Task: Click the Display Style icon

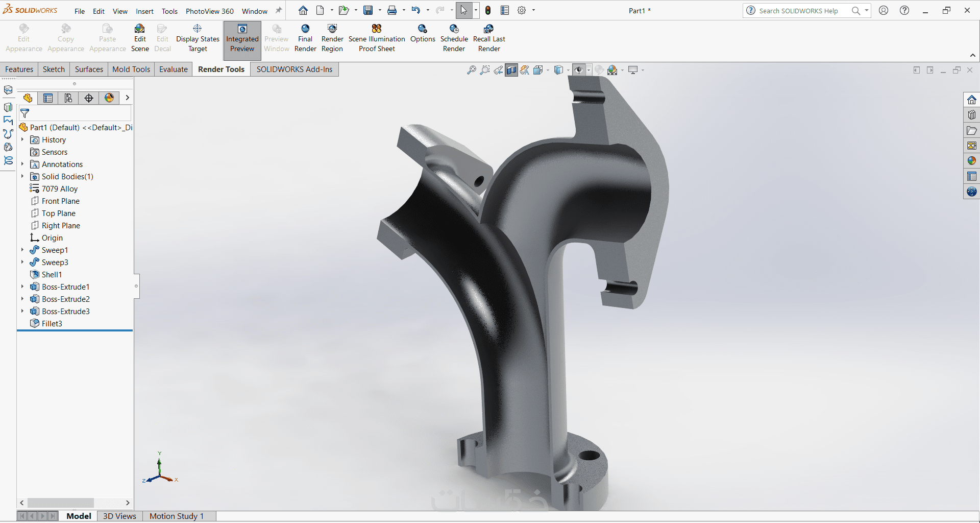Action: tap(559, 70)
